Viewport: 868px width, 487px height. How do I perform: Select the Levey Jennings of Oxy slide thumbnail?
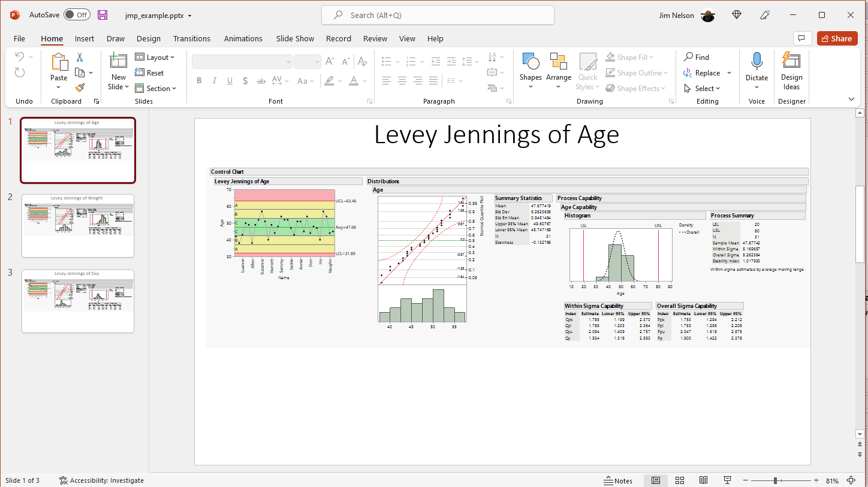77,301
